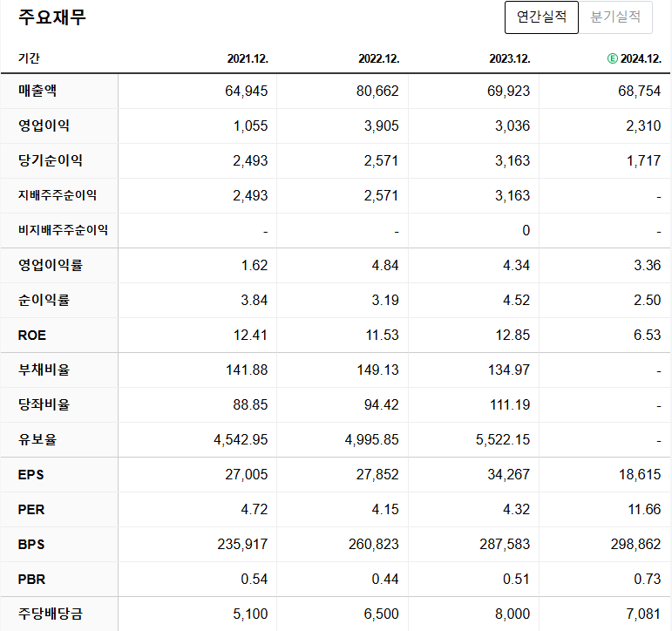Click the 부채비율 row label
672x631 pixels.
coord(44,370)
